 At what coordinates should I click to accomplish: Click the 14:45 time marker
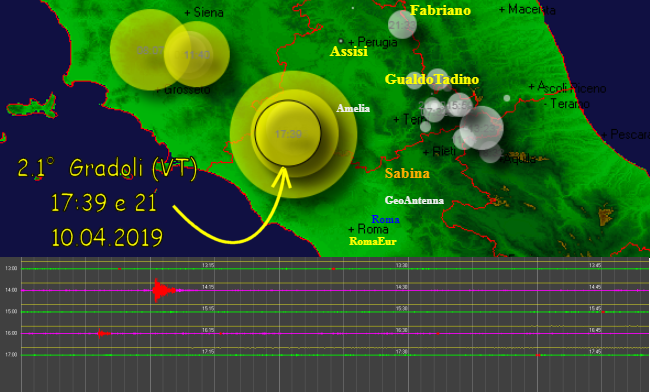tap(595, 287)
